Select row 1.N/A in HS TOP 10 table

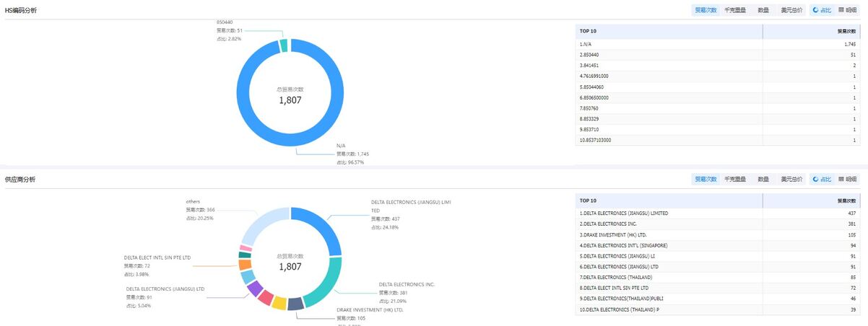pyautogui.click(x=717, y=44)
